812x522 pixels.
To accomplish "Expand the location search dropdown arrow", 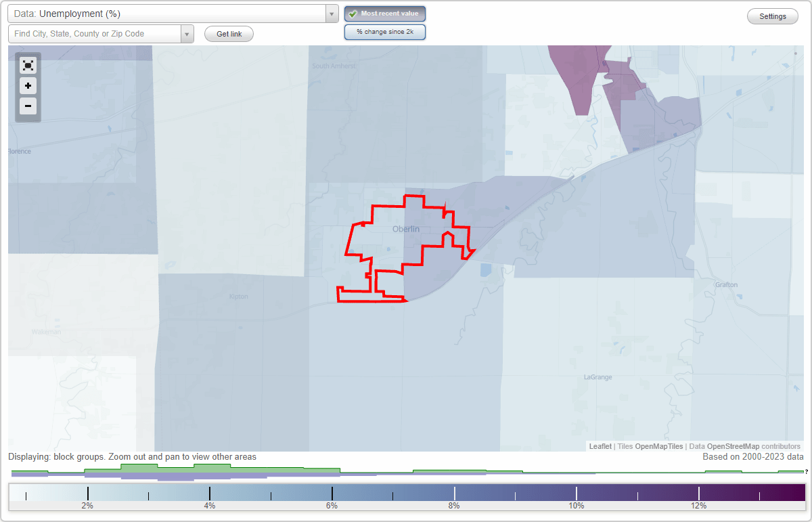I will pyautogui.click(x=187, y=34).
